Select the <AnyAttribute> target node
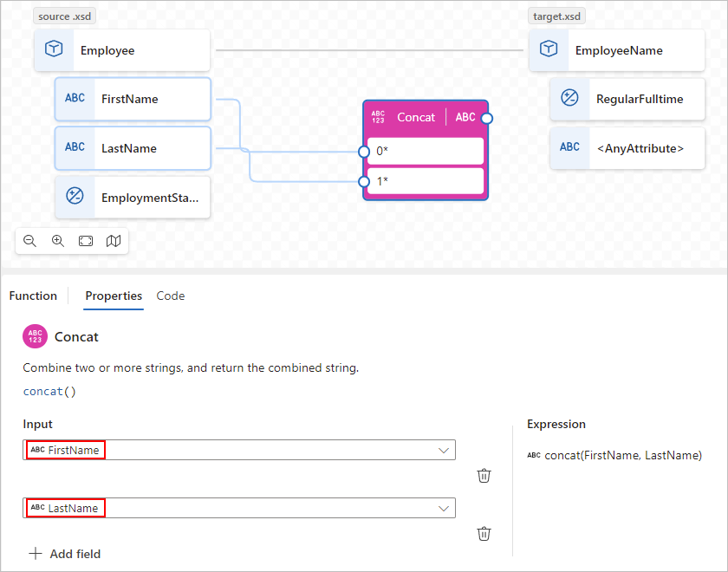Image resolution: width=728 pixels, height=572 pixels. click(627, 148)
